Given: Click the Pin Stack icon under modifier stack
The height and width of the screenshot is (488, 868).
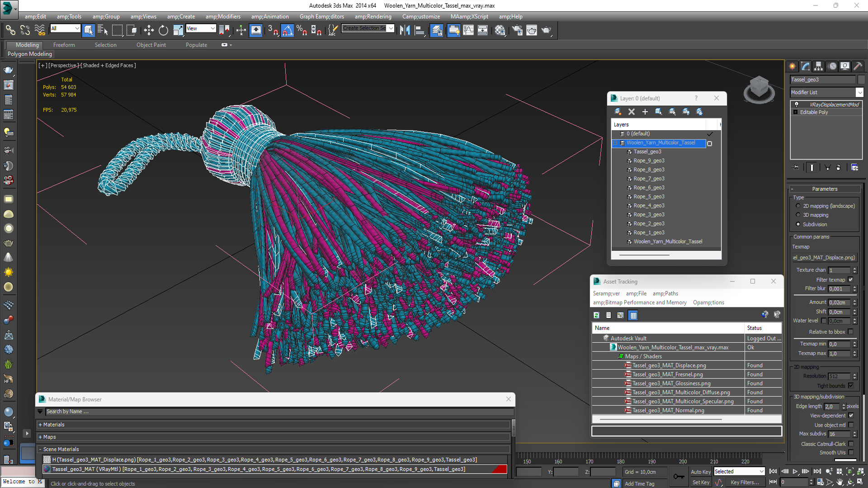Looking at the screenshot, I should point(796,167).
